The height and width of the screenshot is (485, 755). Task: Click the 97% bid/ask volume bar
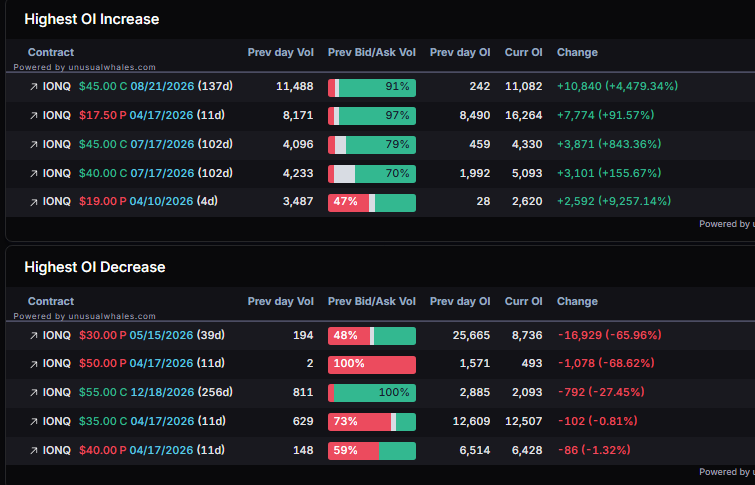tap(372, 116)
